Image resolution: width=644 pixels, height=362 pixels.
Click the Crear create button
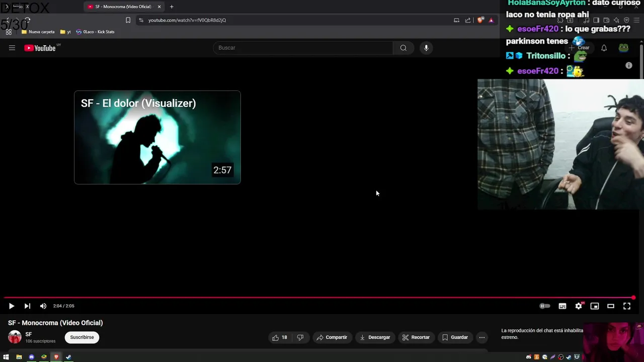coord(579,48)
